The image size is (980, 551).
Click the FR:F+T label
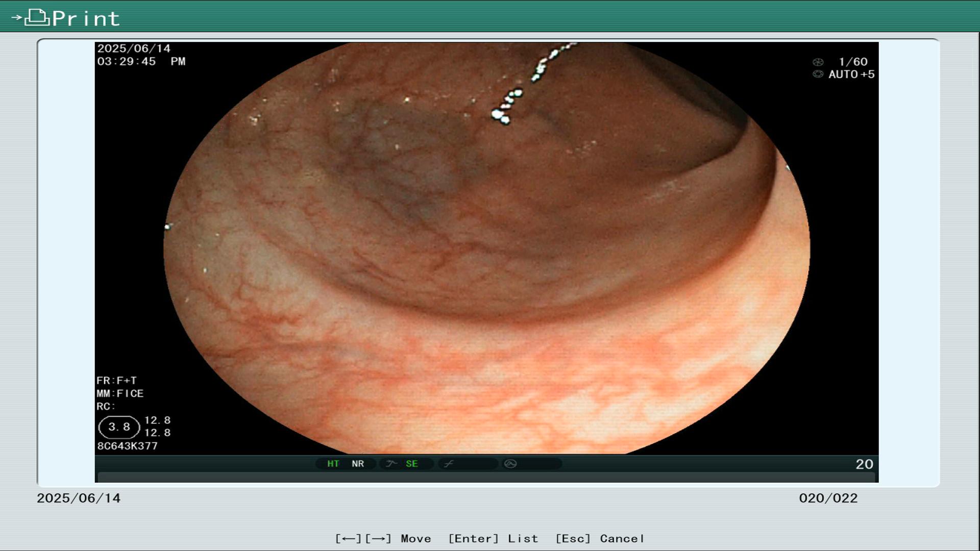[x=116, y=381]
